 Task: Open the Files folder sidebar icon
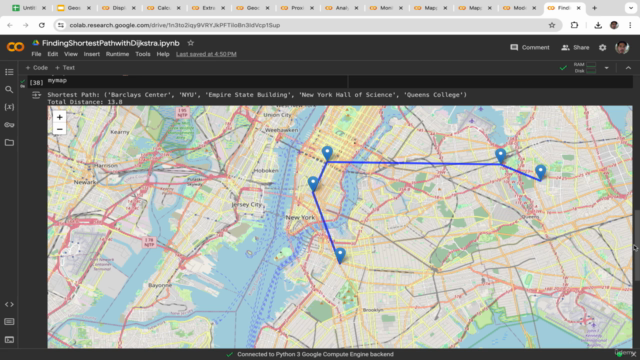9,142
